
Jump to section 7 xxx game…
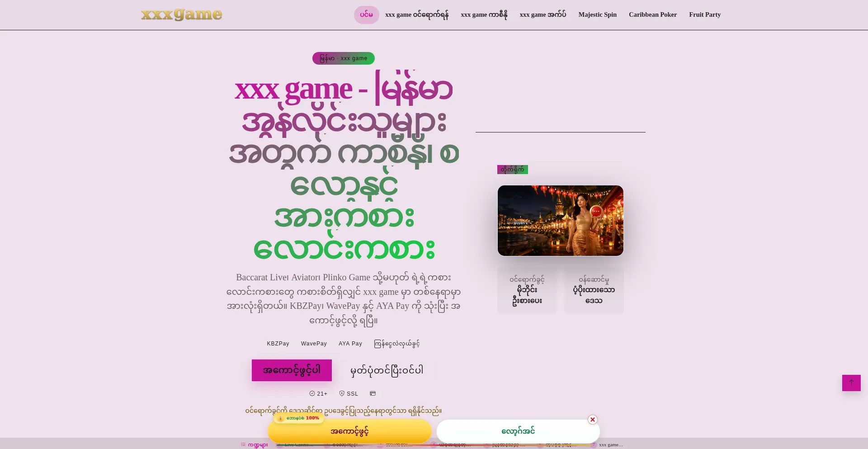[x=607, y=445]
